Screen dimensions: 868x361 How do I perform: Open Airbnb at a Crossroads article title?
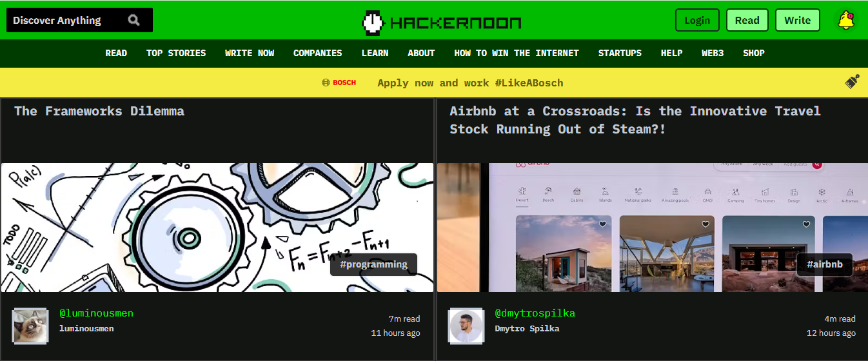[635, 120]
